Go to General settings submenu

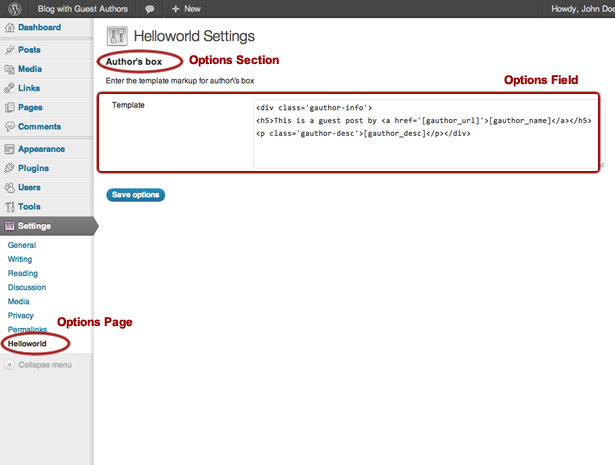pos(22,245)
